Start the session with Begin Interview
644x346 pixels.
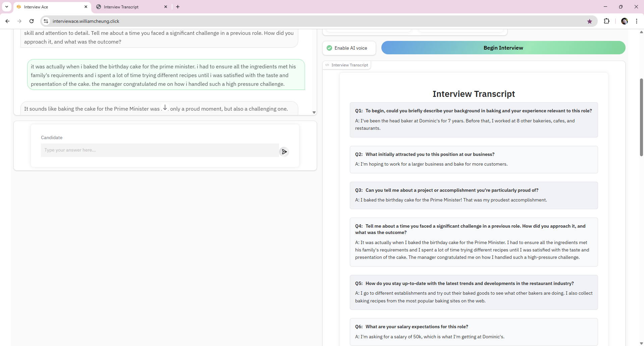click(503, 48)
